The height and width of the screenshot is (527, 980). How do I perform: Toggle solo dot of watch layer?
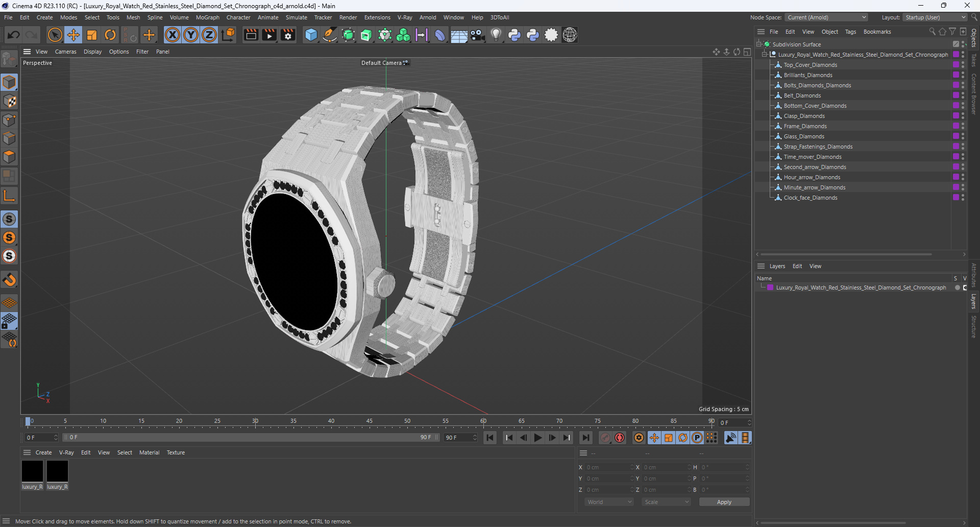(957, 288)
